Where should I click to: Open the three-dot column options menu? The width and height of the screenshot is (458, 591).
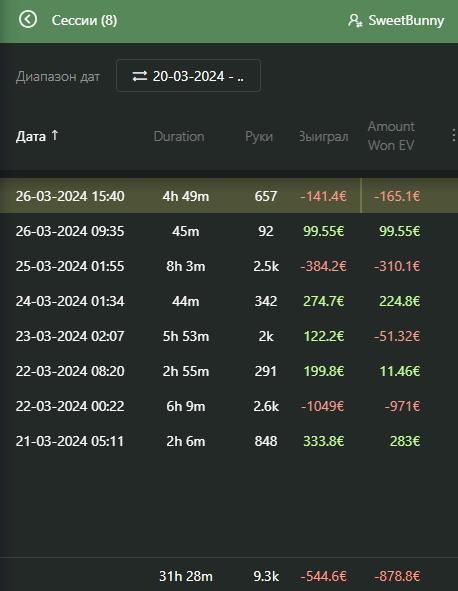453,135
